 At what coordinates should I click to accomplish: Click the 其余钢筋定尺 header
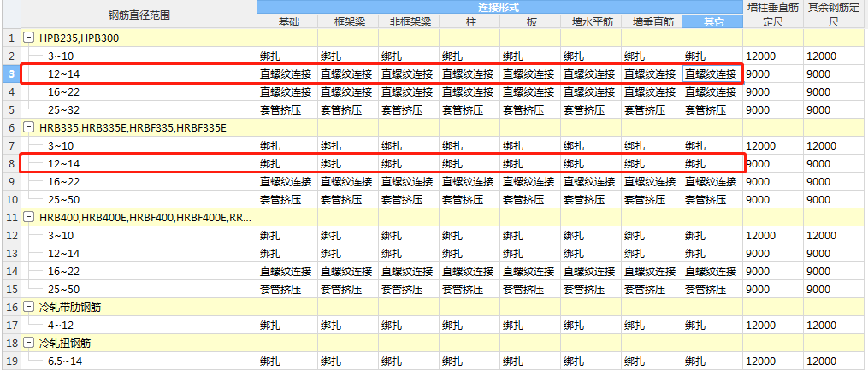pos(836,15)
